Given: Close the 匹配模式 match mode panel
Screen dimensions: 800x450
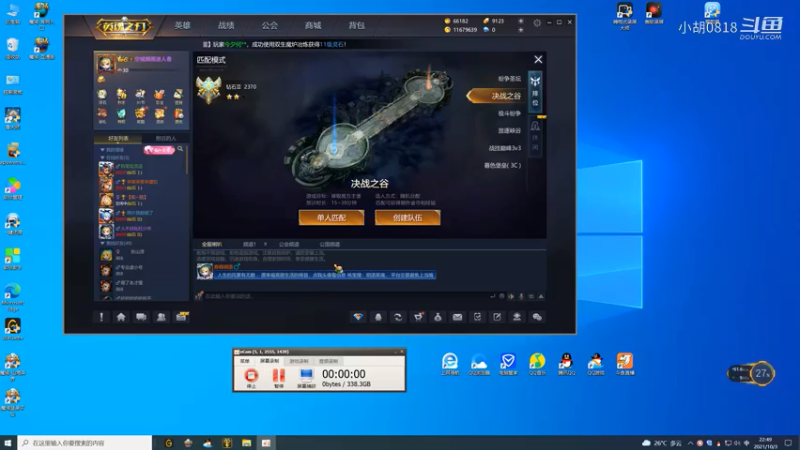Looking at the screenshot, I should tap(538, 60).
